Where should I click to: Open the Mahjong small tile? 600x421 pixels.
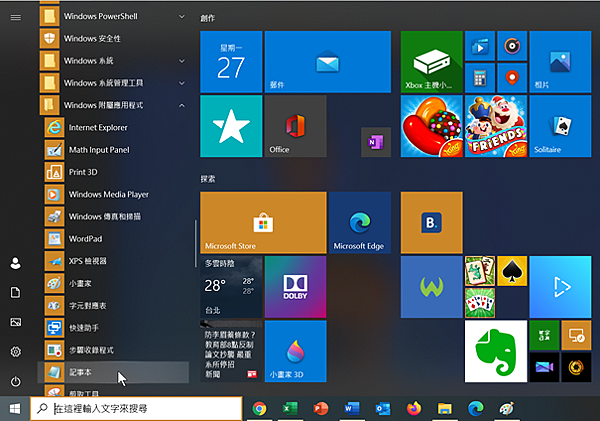(480, 271)
